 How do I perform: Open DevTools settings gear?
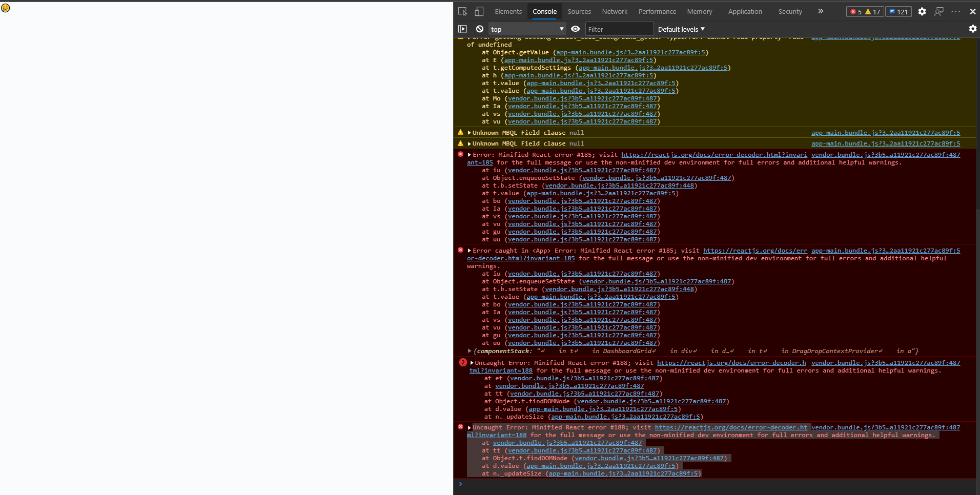923,11
